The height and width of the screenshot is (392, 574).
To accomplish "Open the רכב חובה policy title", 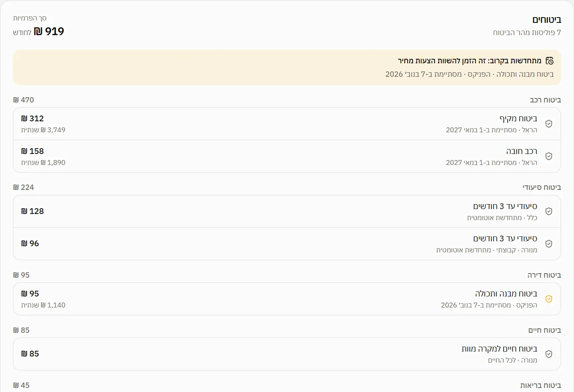I will coord(522,151).
